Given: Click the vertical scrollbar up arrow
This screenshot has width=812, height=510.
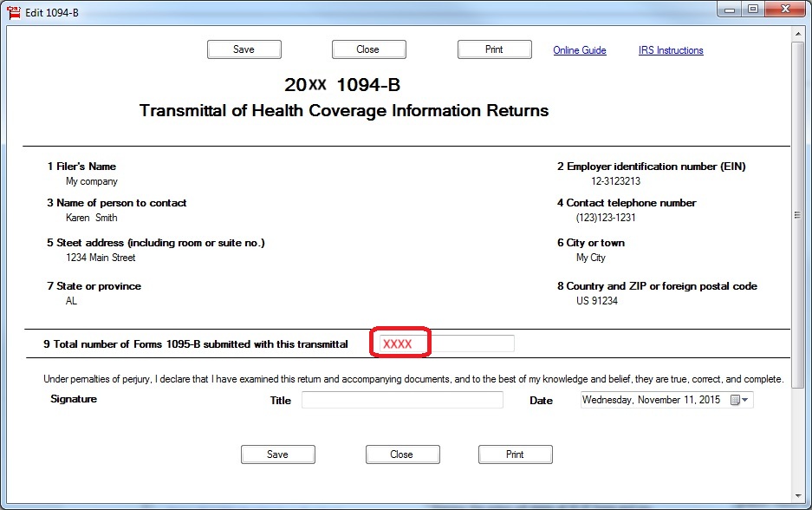Looking at the screenshot, I should (x=798, y=33).
